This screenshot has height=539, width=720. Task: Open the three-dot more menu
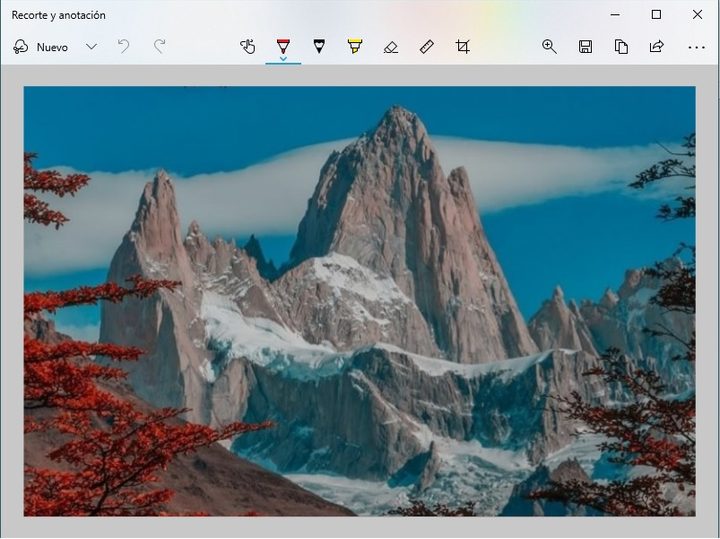(696, 47)
